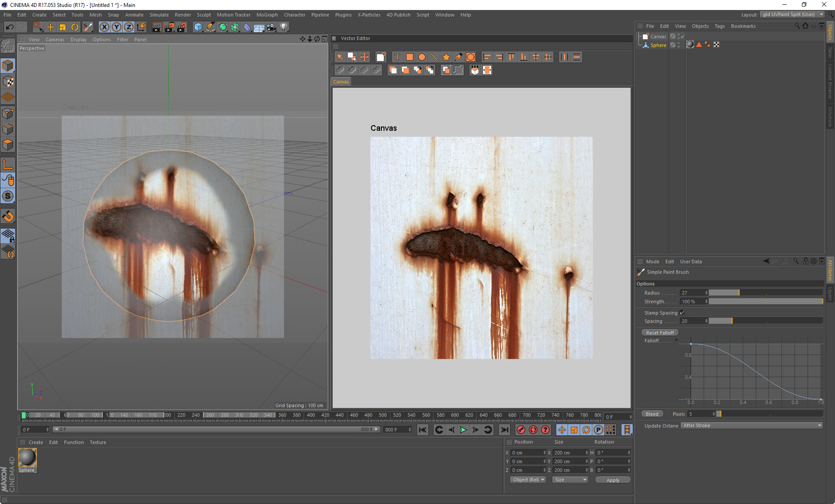The image size is (835, 504).
Task: Open the Attributes Mode menu
Action: 652,262
